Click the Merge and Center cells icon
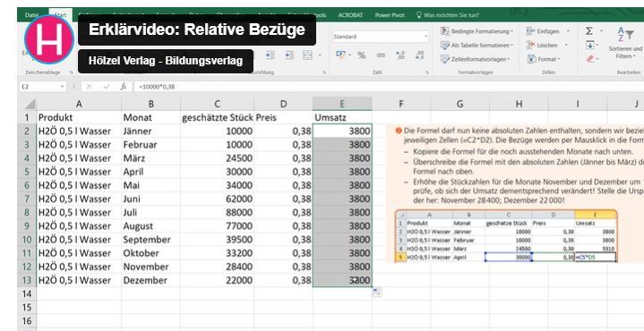Viewport: 644px width, 331px height. tap(307, 55)
